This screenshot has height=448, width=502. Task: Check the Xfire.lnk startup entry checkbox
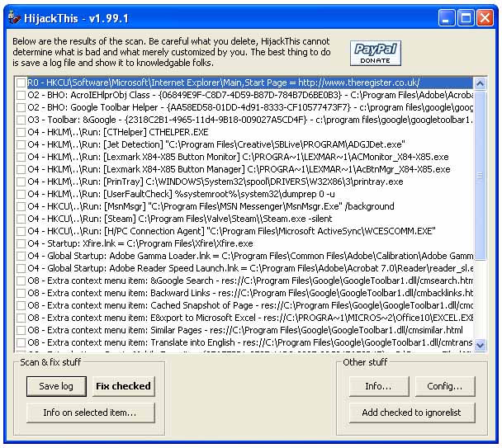click(21, 243)
